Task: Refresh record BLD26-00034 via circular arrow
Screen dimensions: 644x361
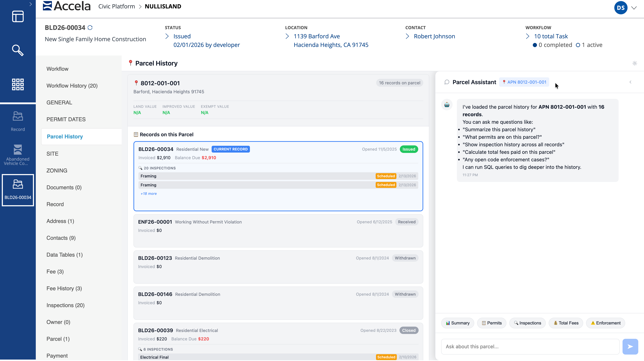Action: [x=90, y=28]
